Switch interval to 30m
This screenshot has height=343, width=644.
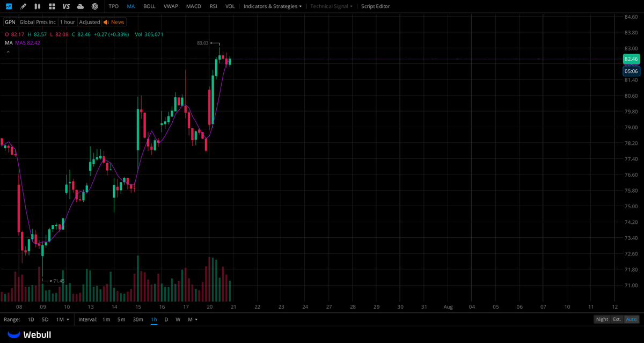[138, 319]
